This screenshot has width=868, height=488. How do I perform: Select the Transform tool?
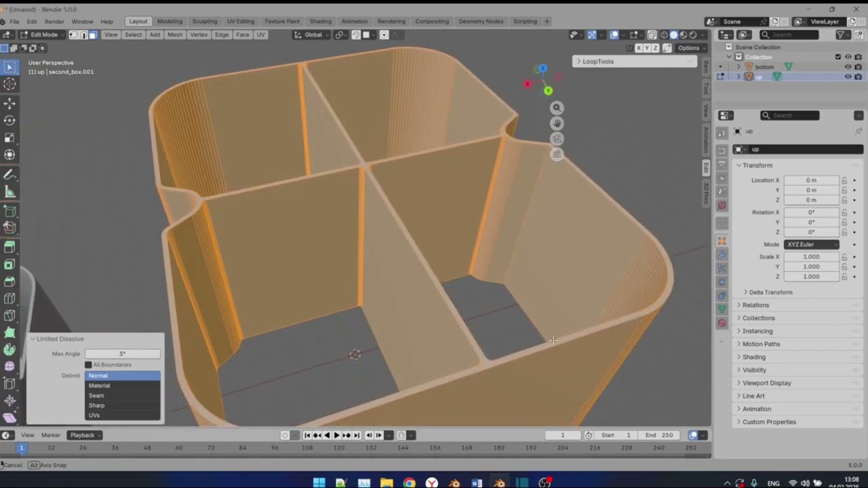coord(9,155)
